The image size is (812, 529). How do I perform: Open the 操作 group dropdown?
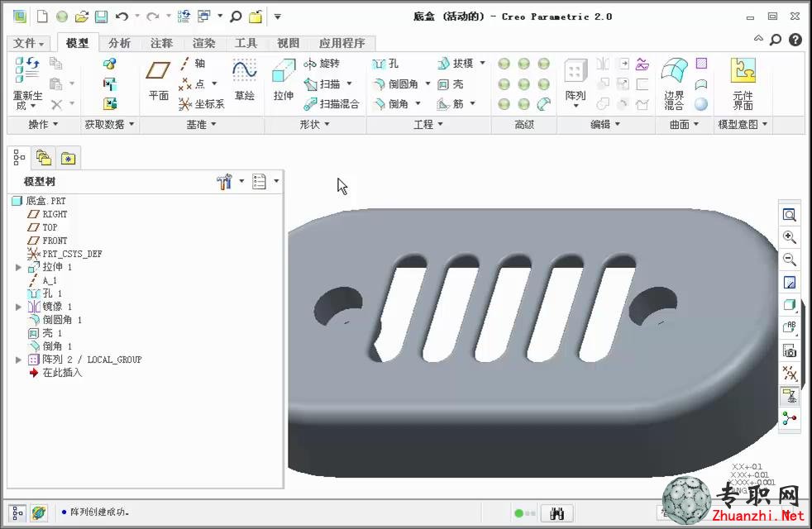[43, 125]
